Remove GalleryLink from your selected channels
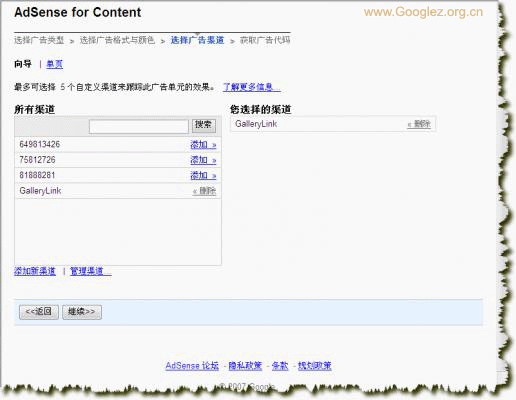The image size is (516, 400). (419, 124)
